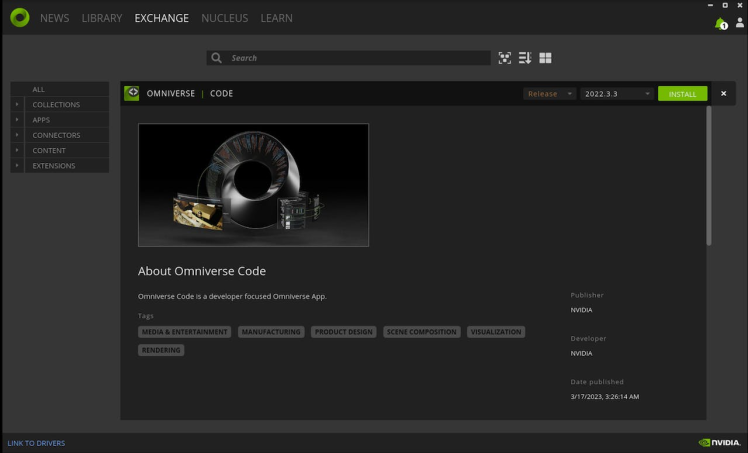Open the Release channel dropdown
Image resolution: width=748 pixels, height=453 pixels.
pos(550,93)
